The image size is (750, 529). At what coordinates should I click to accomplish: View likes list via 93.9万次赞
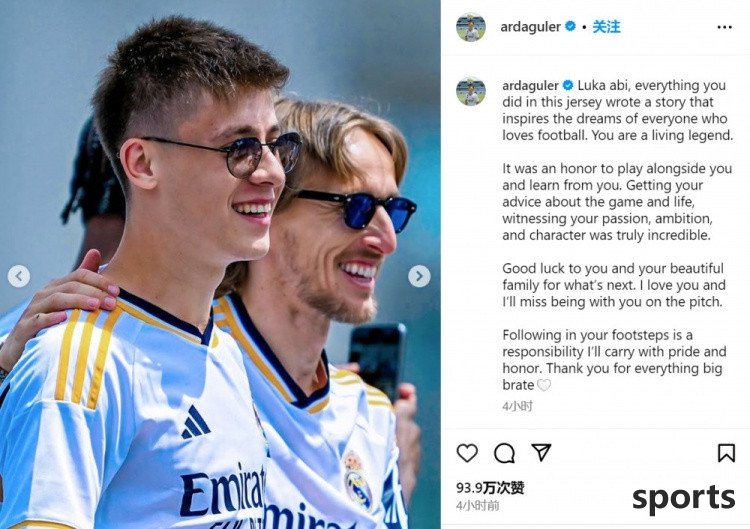click(x=490, y=487)
